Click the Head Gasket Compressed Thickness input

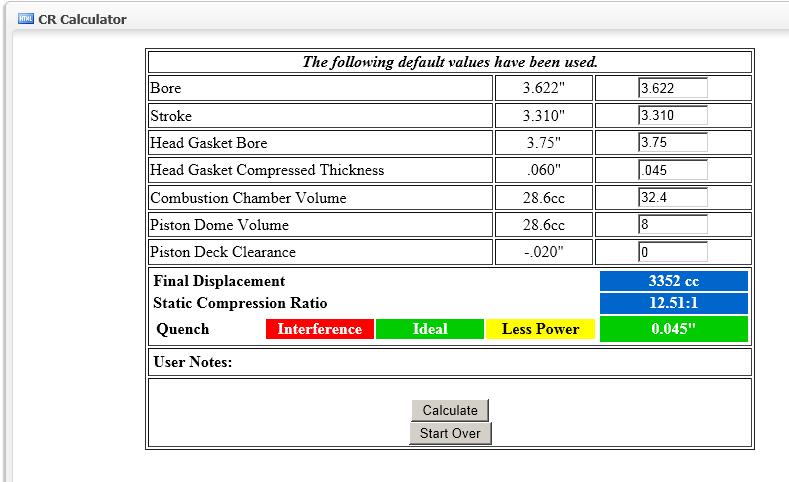[x=672, y=170]
